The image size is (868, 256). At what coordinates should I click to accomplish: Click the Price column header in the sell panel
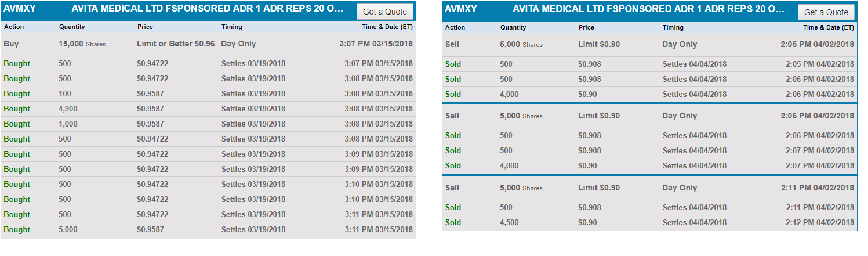[x=586, y=27]
